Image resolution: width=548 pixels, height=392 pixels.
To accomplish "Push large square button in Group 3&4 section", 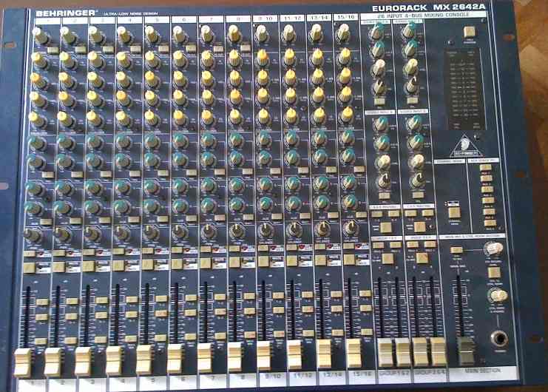I will (x=422, y=258).
